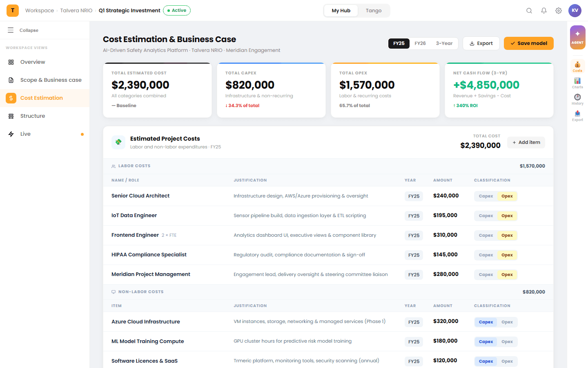Click the Structure sidebar icon
This screenshot has width=588, height=368.
(x=11, y=116)
